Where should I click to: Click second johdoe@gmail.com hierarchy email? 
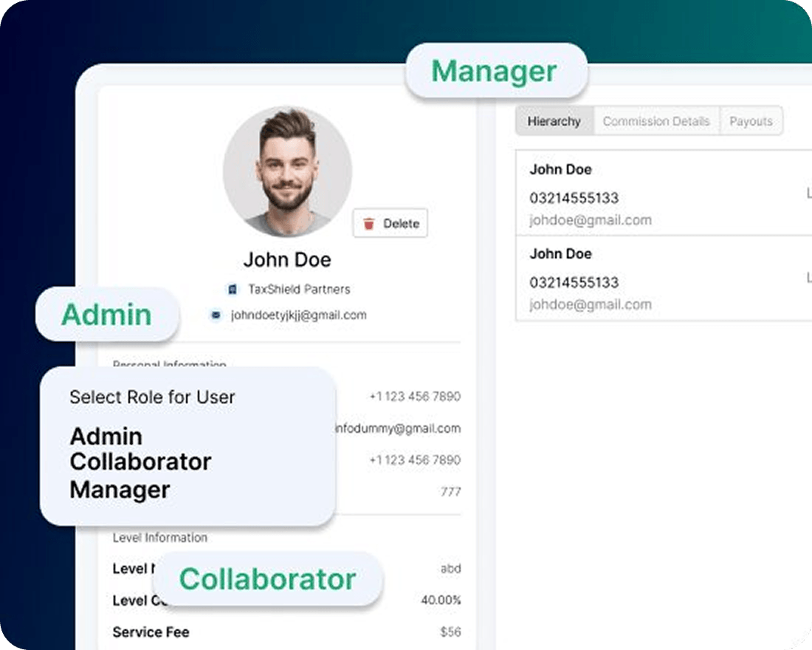click(591, 305)
